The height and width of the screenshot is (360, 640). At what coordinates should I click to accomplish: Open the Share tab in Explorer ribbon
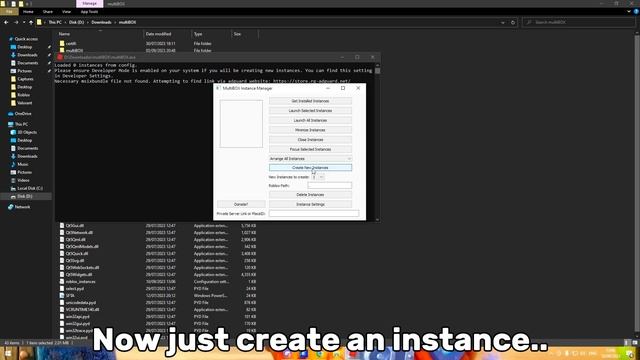(48, 12)
